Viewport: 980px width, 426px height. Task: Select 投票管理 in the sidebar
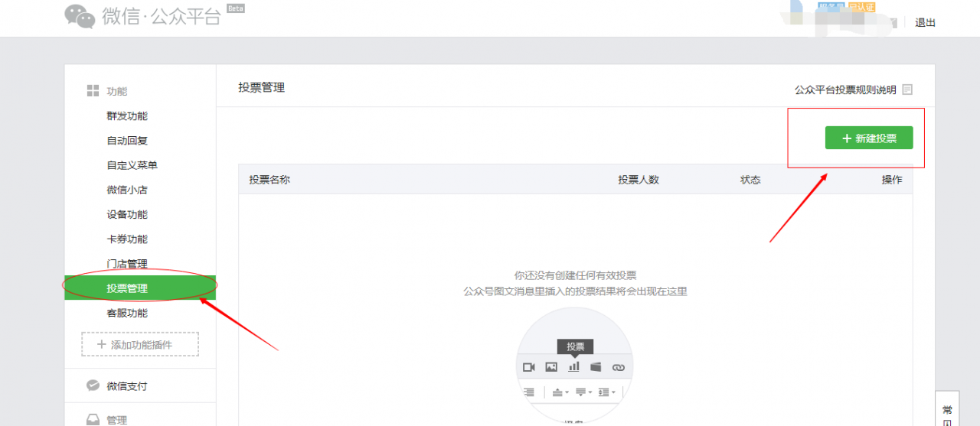point(127,288)
